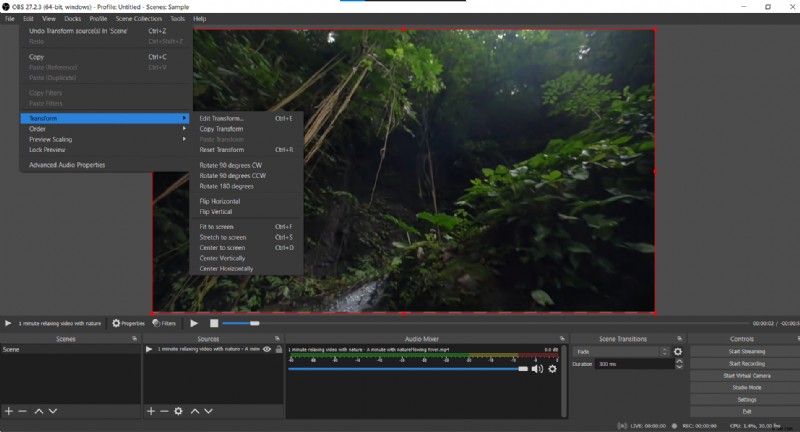Toggle the lock on the video source

tap(277, 349)
